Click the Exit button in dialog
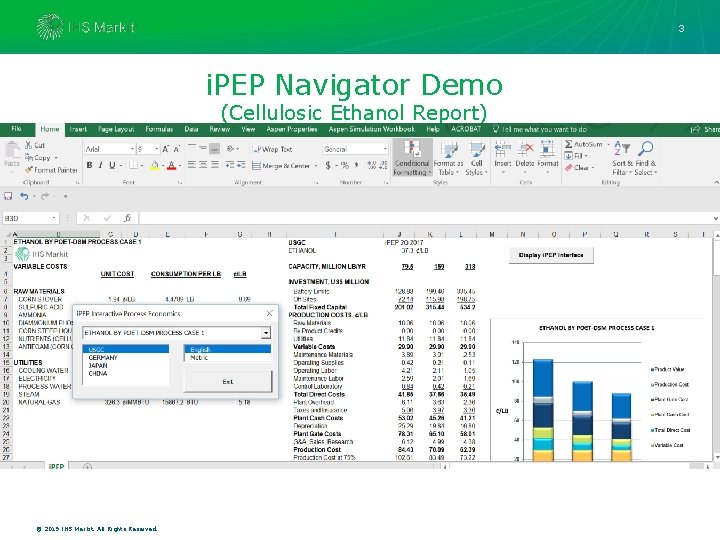720x540 pixels. tap(228, 382)
